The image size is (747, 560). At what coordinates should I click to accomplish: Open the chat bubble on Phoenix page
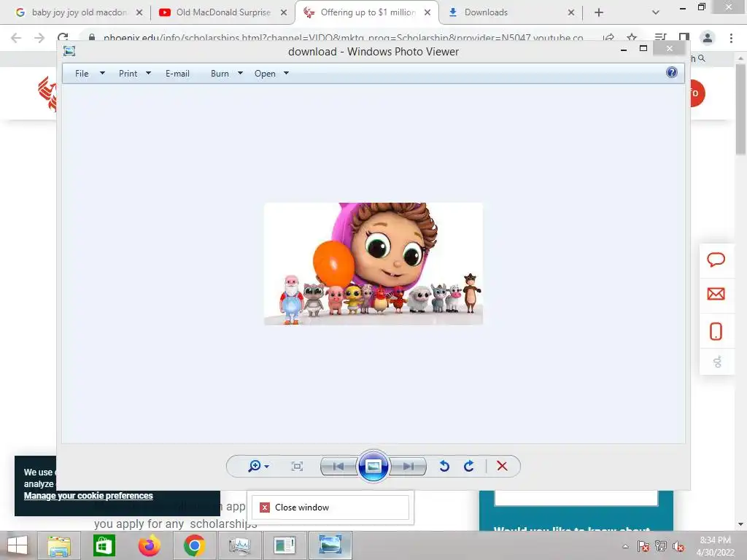[x=716, y=260]
